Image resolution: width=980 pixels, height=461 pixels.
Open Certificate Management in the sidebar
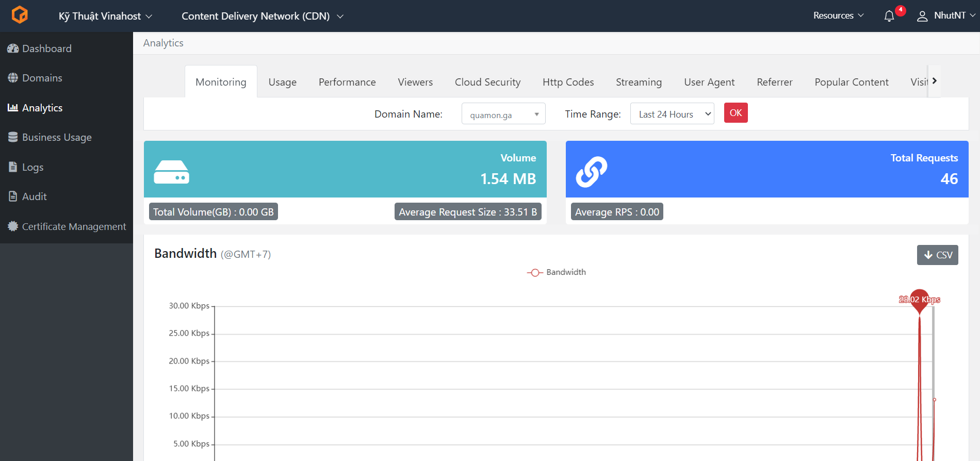click(67, 226)
